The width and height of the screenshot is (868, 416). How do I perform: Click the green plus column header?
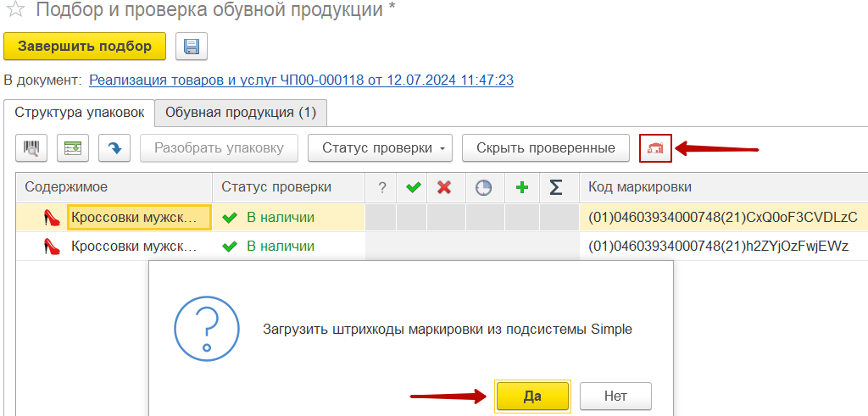(x=522, y=187)
